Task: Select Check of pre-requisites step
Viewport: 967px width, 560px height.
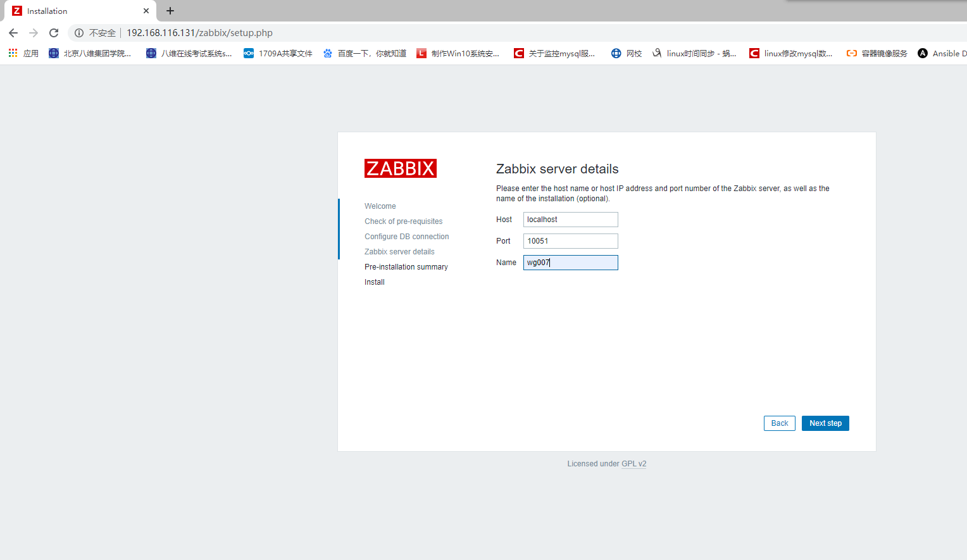Action: click(x=404, y=221)
